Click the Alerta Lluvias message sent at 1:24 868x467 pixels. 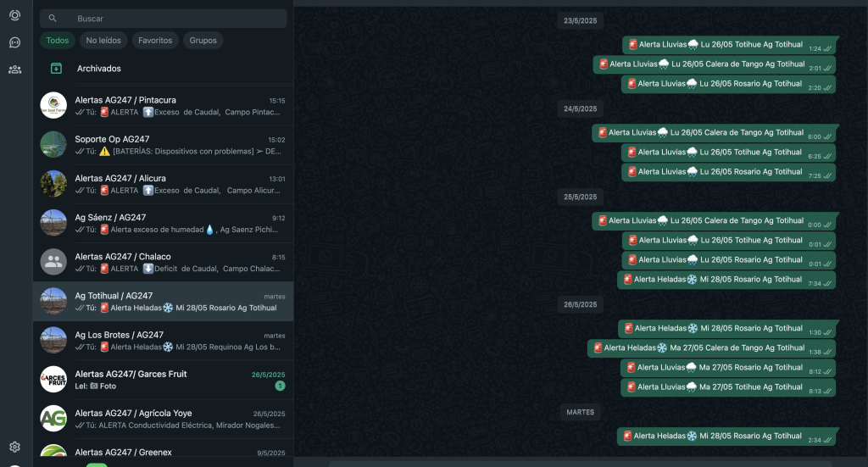[x=721, y=45]
